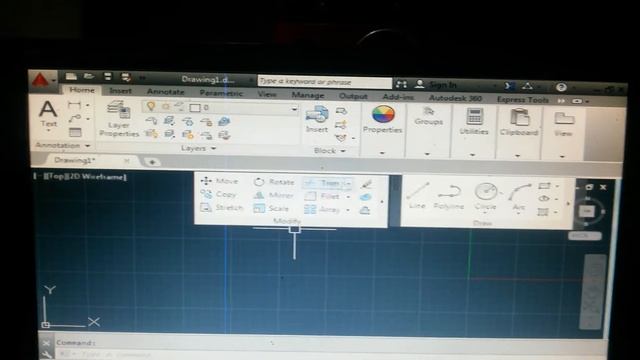The height and width of the screenshot is (360, 640).
Task: Click the ViewCube top face
Action: (x=587, y=211)
